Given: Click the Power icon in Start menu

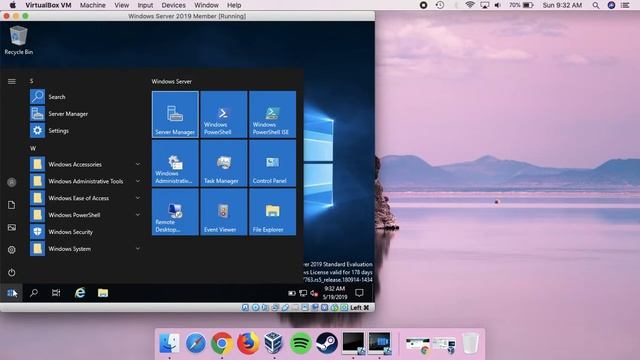Looking at the screenshot, I should point(11,272).
